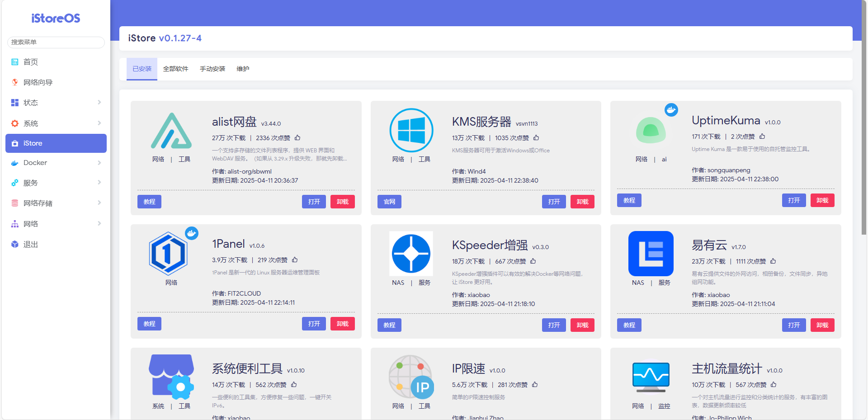Image resolution: width=868 pixels, height=420 pixels.
Task: Like IP限速 with thumbs-up icon
Action: tap(535, 385)
